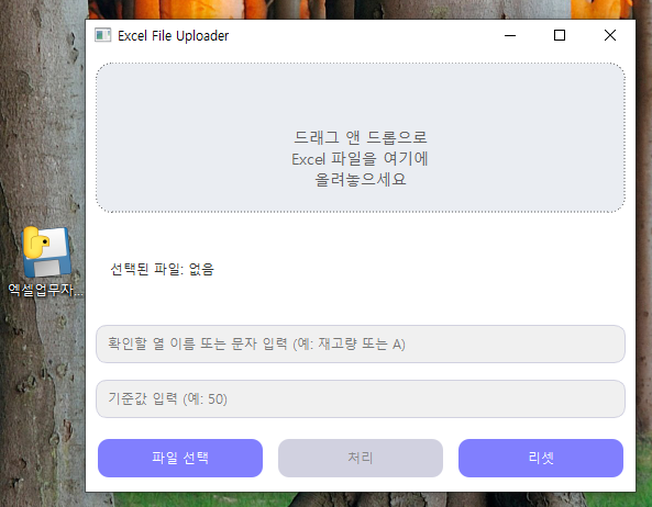652x507 pixels.
Task: Click the 처리 button
Action: point(360,458)
